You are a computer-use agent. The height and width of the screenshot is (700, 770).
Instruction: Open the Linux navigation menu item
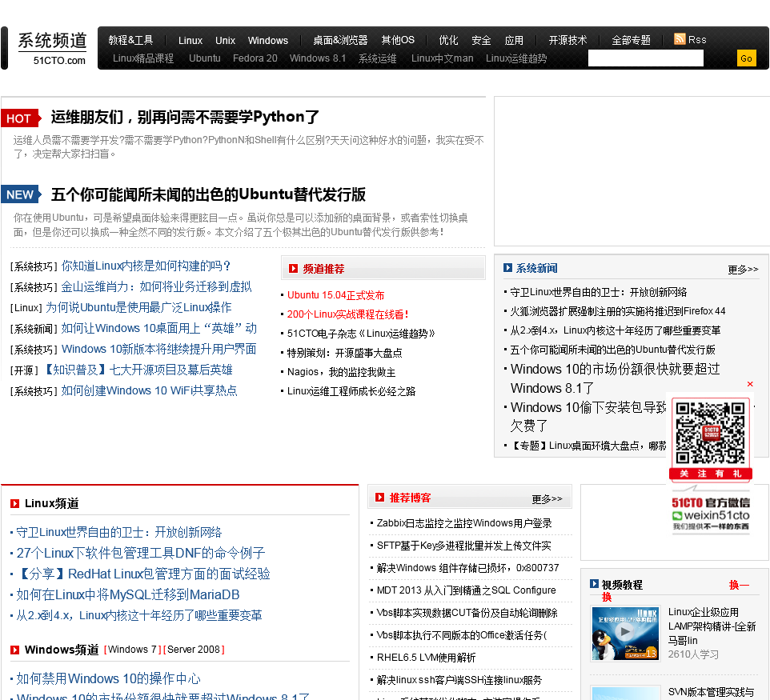[190, 40]
